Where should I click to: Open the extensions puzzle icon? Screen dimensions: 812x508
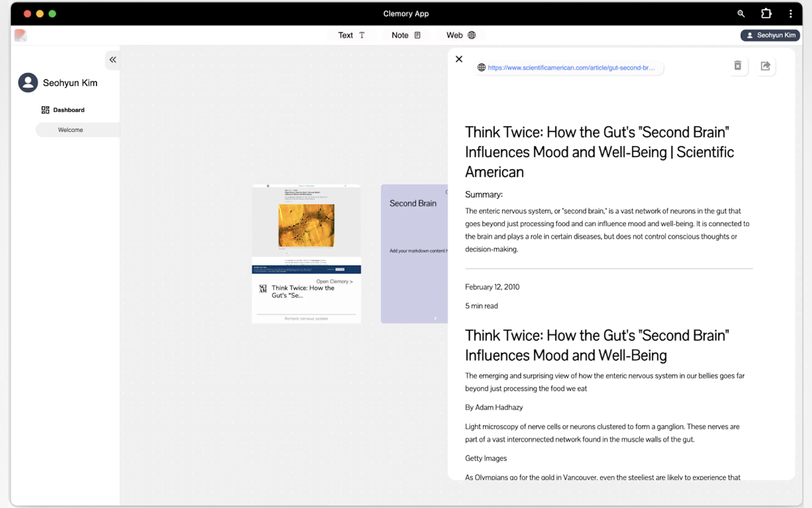pyautogui.click(x=766, y=14)
